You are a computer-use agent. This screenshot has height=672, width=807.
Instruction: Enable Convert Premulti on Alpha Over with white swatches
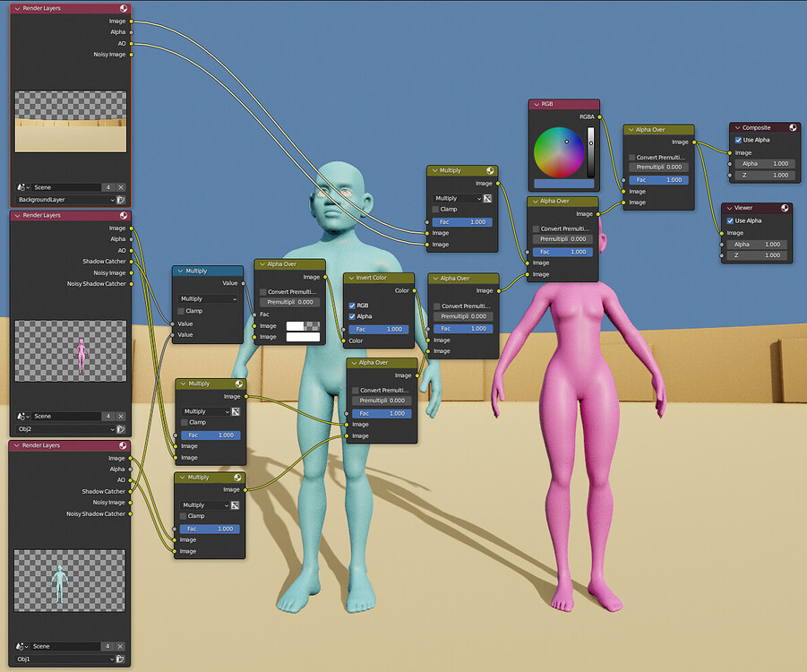(263, 292)
